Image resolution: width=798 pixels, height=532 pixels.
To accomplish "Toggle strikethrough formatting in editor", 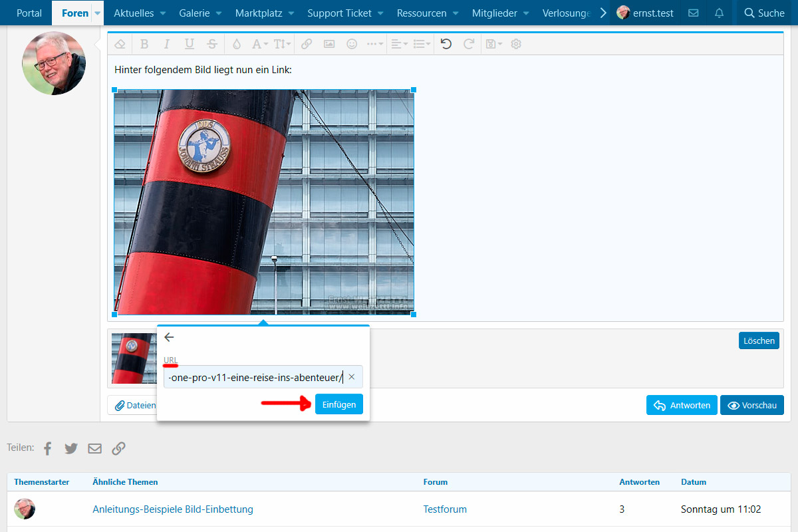I will (x=211, y=44).
